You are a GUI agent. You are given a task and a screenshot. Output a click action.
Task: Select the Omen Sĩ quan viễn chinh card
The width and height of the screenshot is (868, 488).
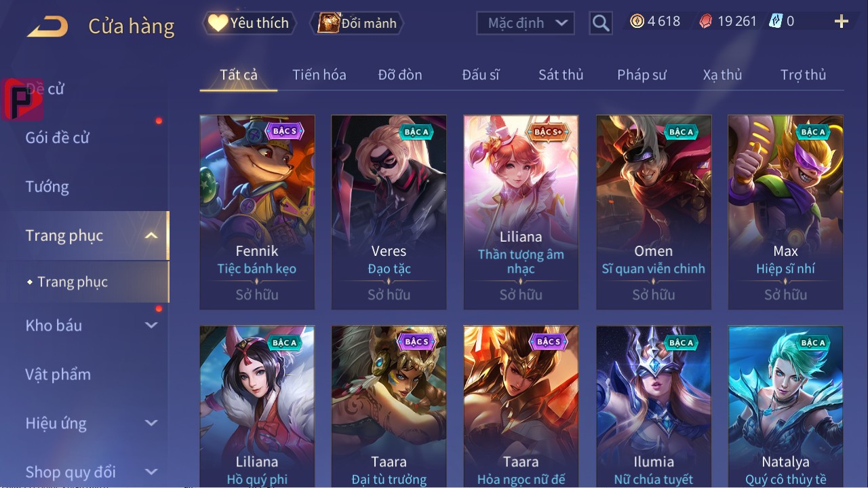pos(654,212)
